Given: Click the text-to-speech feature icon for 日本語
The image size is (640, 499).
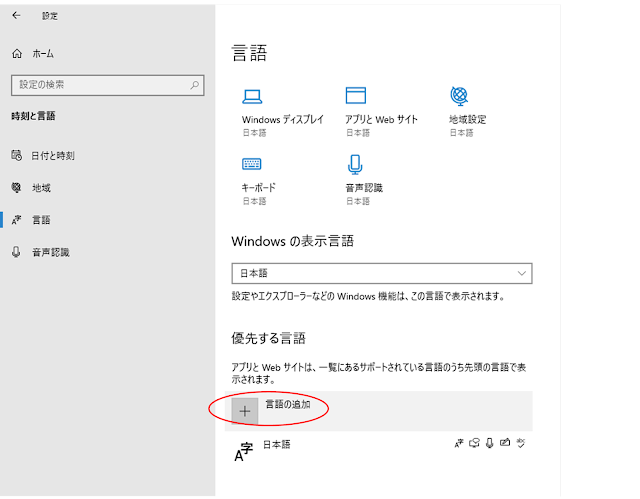Looking at the screenshot, I should (474, 443).
